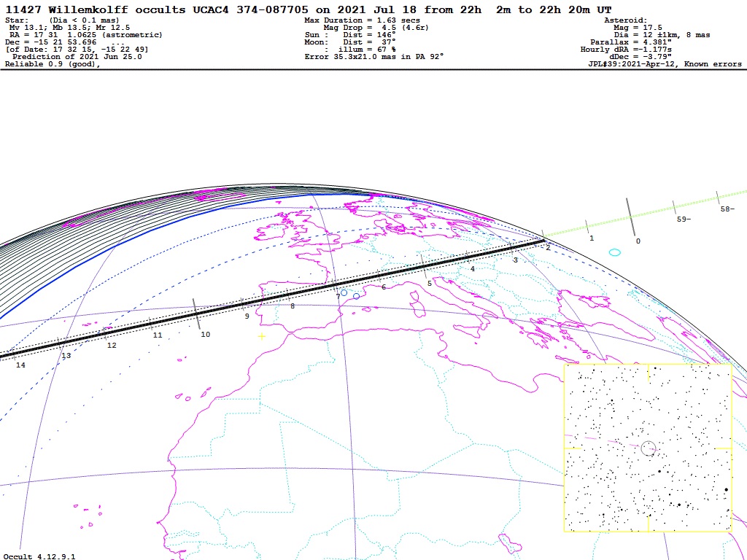747x560 pixels.
Task: Click the thick tick mark above label 0
Action: coord(630,214)
